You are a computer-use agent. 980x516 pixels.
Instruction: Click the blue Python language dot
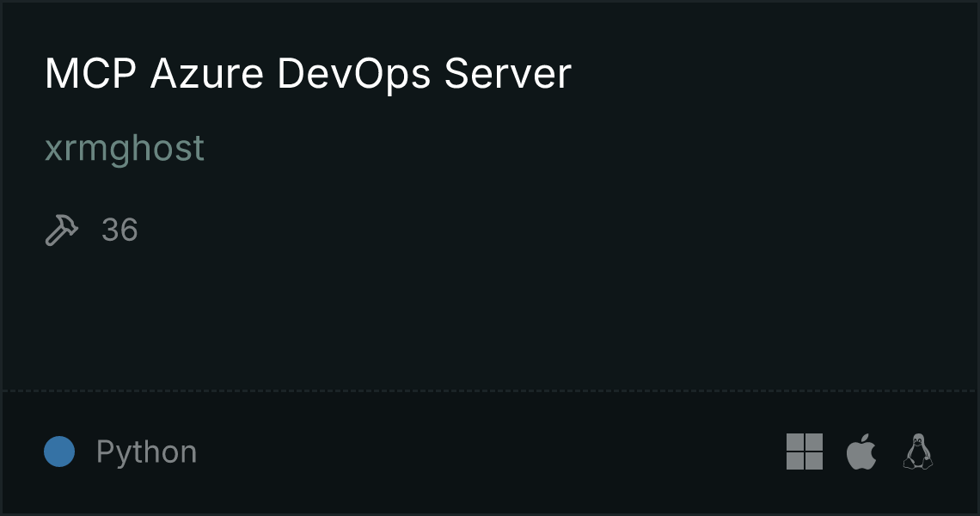click(x=59, y=451)
